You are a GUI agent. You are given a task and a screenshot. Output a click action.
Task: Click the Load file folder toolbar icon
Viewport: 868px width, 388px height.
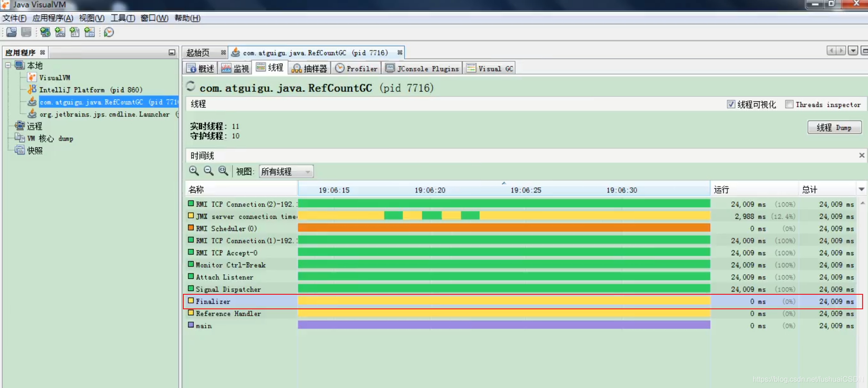coord(11,32)
